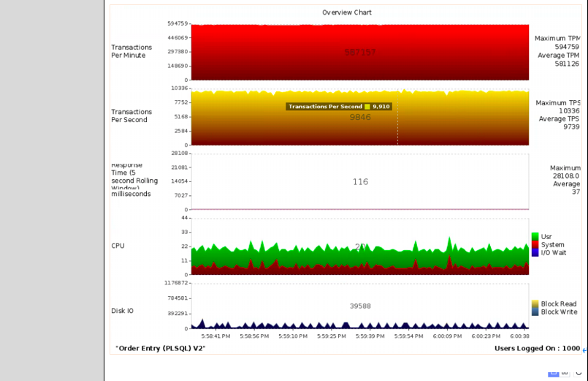Click the 9846 value in TPS chart
The width and height of the screenshot is (588, 381).
[360, 117]
